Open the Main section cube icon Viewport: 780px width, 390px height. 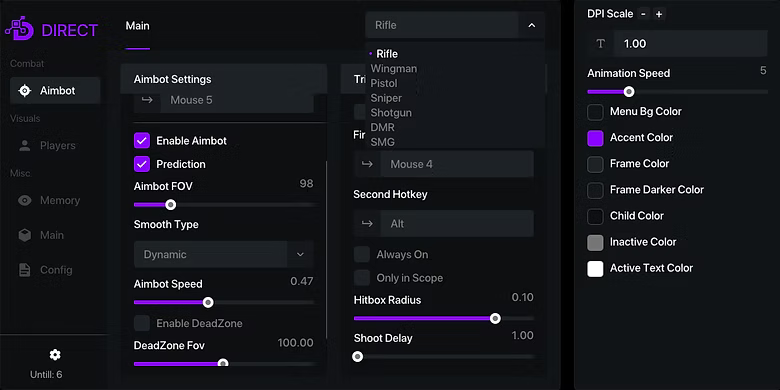pyautogui.click(x=24, y=235)
